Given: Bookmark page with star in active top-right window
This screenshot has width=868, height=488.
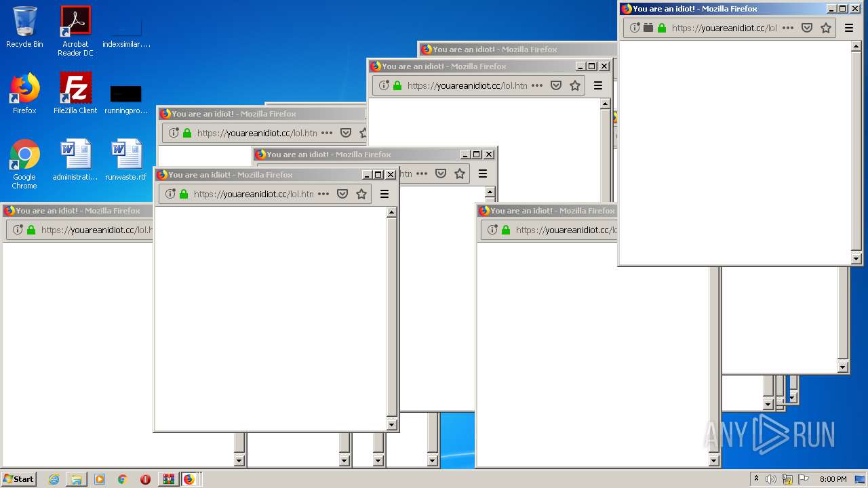Looking at the screenshot, I should [x=826, y=28].
